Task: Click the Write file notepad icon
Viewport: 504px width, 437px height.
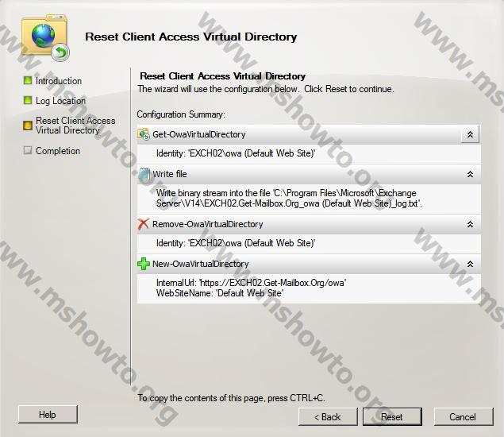Action: click(144, 174)
